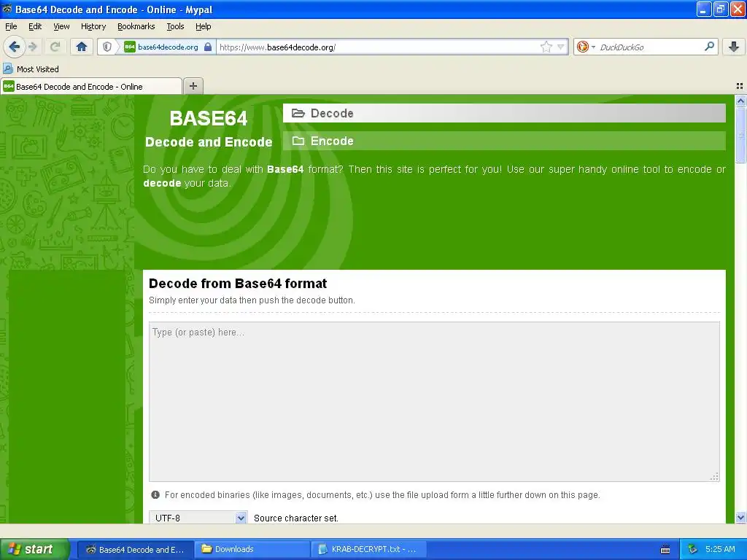Open the File menu
The width and height of the screenshot is (747, 560).
click(11, 26)
